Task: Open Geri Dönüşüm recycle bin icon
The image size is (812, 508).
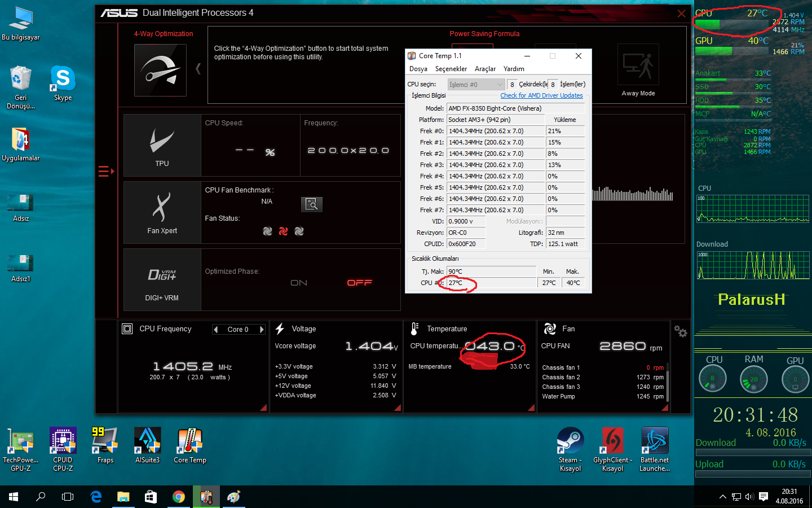Action: pos(21,87)
